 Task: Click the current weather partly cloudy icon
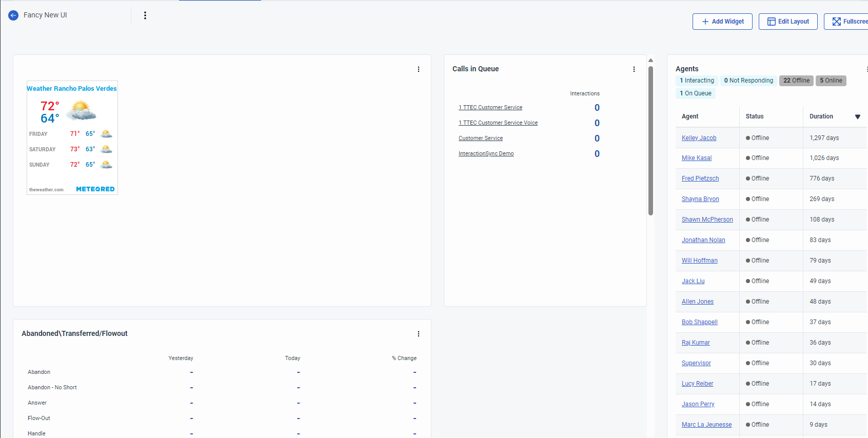81,110
